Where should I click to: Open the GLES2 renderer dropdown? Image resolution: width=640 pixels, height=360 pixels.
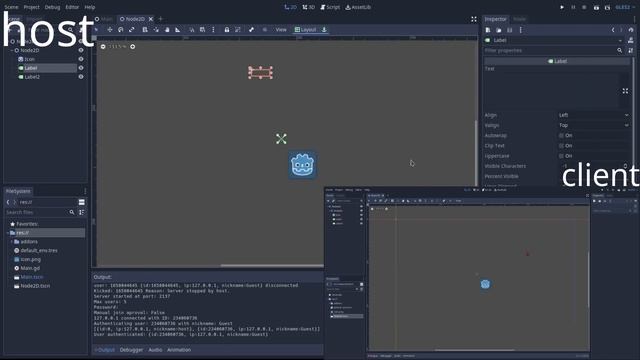click(625, 7)
